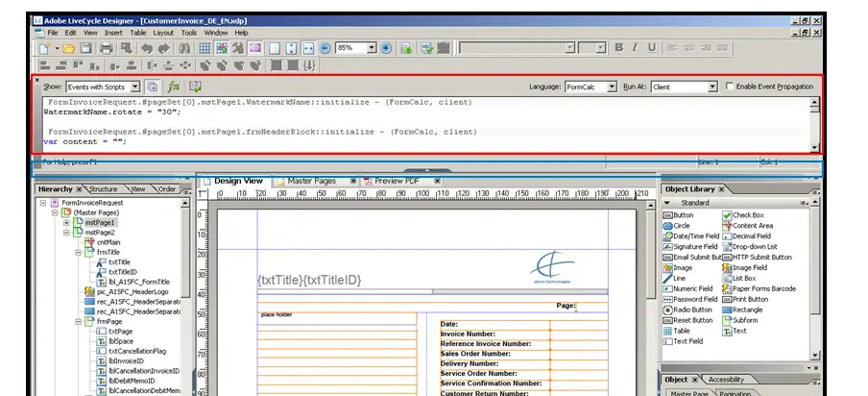Select Signature Field in Object Library

point(690,246)
